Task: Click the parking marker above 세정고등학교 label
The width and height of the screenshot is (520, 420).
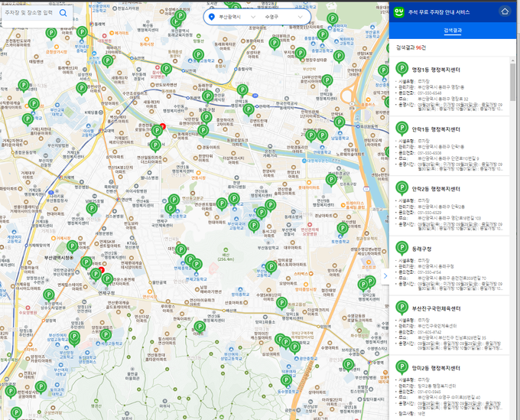Action: pyautogui.click(x=106, y=336)
